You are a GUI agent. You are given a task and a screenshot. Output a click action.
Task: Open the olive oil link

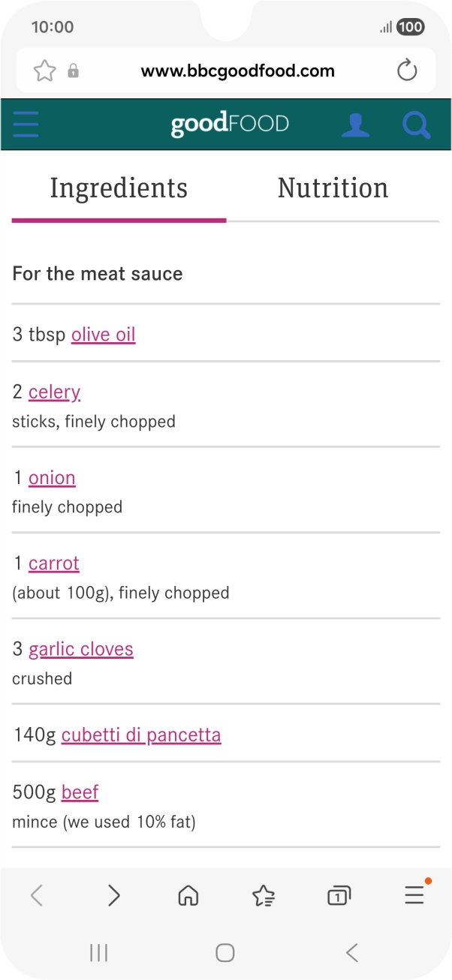coord(104,335)
